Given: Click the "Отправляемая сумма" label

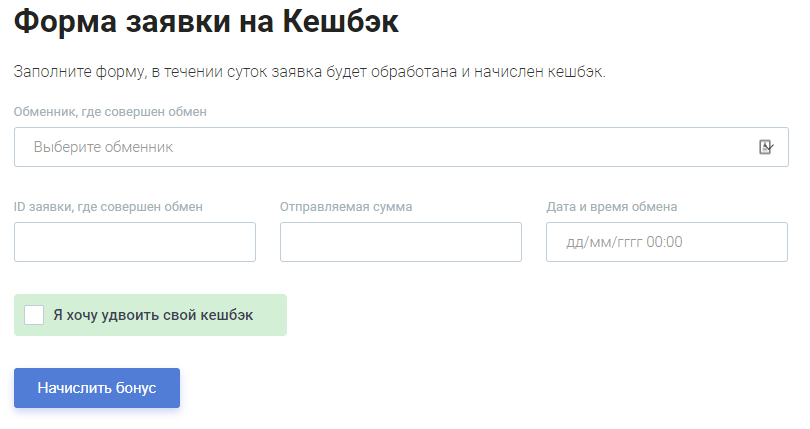Looking at the screenshot, I should pyautogui.click(x=346, y=207).
